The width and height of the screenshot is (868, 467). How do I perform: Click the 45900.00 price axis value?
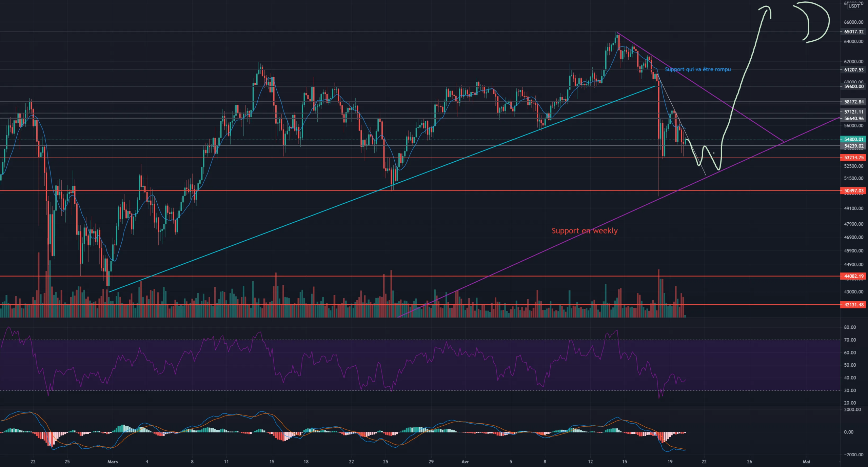[853, 251]
